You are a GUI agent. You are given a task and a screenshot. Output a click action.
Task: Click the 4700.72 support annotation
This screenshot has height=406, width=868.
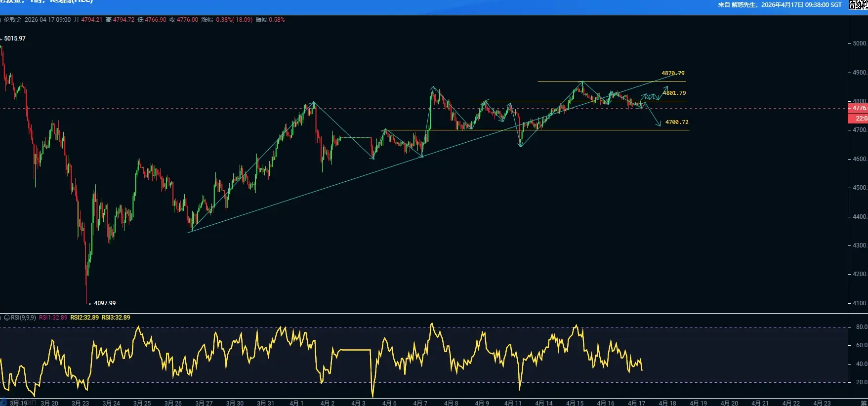click(x=677, y=122)
